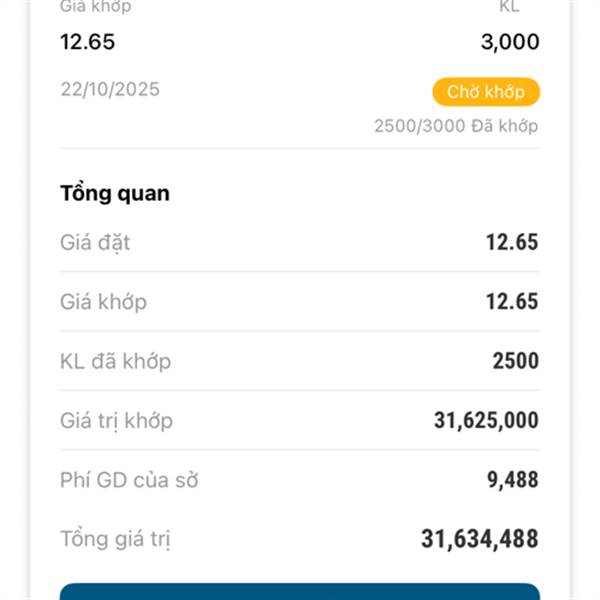600x600 pixels.
Task: Tap the "KL" column header
Action: point(509,7)
